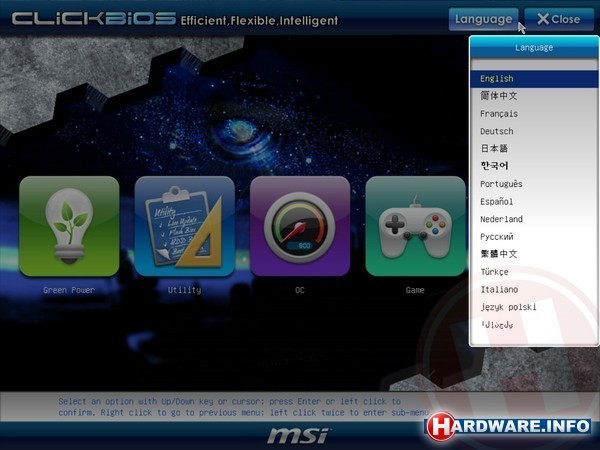
Task: Pick język polski from the language menu
Action: pyautogui.click(x=534, y=307)
